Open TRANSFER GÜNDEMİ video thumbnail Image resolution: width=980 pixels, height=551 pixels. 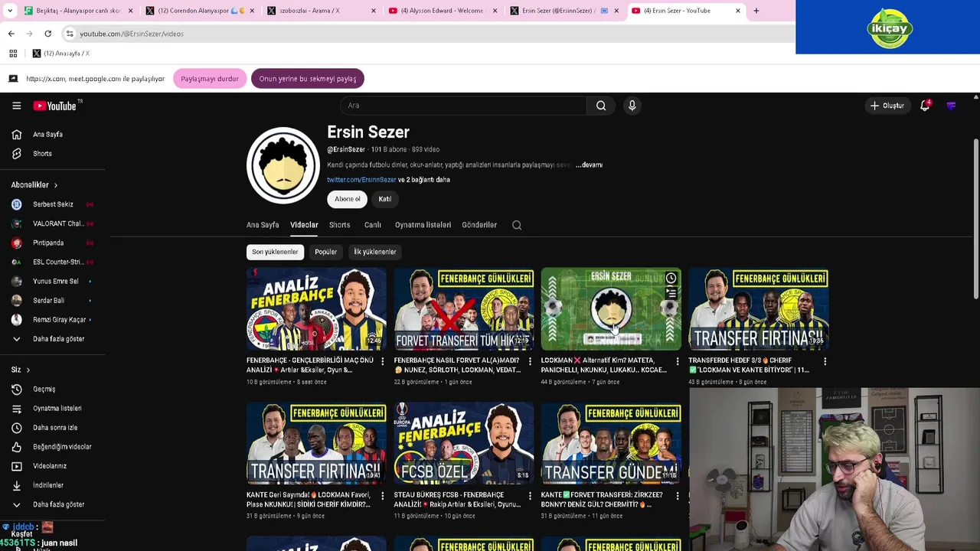coord(611,444)
